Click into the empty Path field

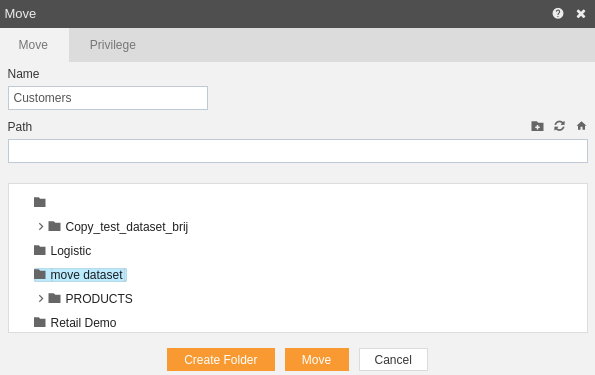pyautogui.click(x=298, y=151)
